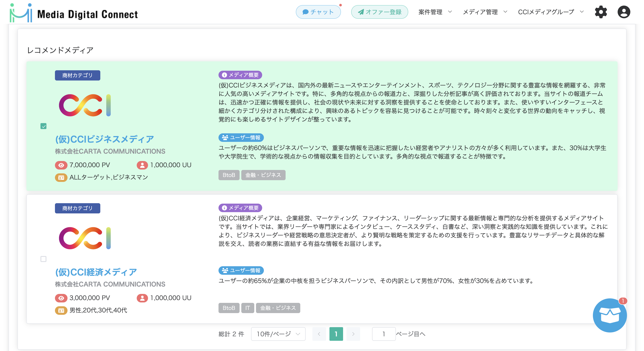Click ユーザー情報 badge on CCIビジネスメディア card
644x351 pixels.
pos(241,138)
